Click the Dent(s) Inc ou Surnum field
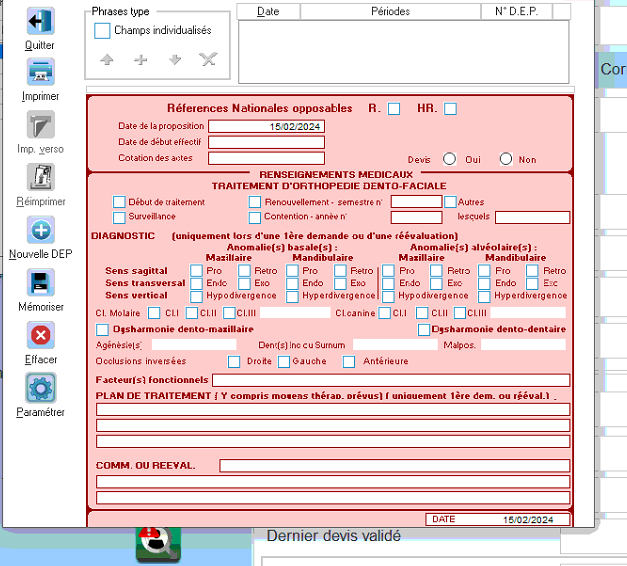Screen dimensions: 627x566 (395, 344)
